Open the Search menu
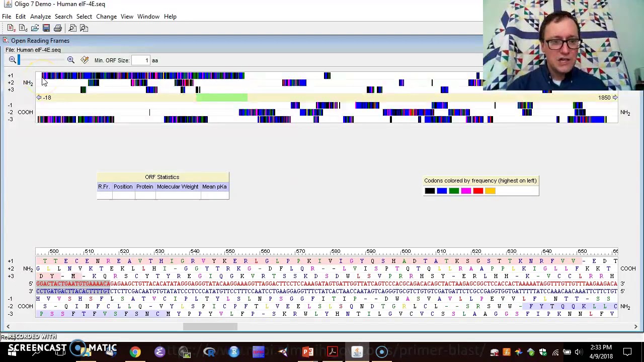This screenshot has height=362, width=644. tap(63, 17)
